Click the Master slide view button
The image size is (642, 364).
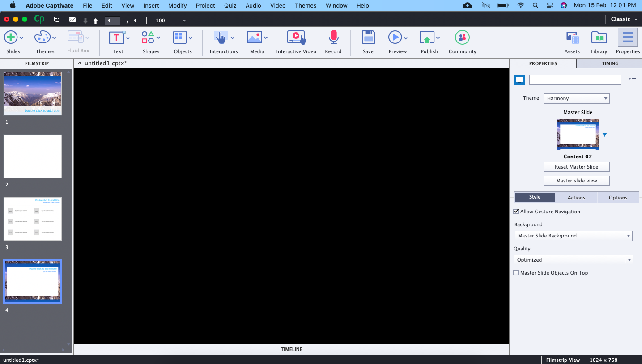[x=576, y=180]
